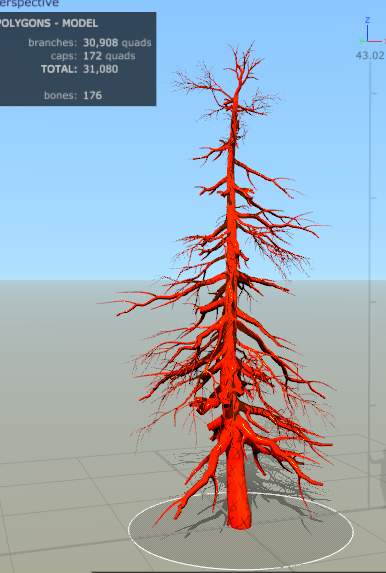Click the "POLYGONS - MODEL" overlay header

[48, 23]
